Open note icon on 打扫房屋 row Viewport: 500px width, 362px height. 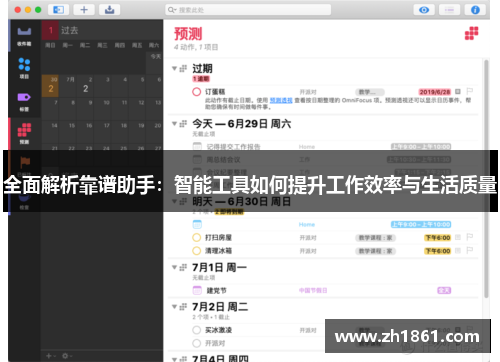pos(458,237)
